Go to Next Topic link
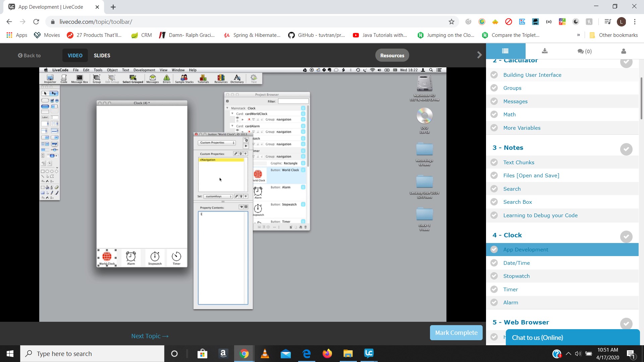644x362 pixels. 150,336
